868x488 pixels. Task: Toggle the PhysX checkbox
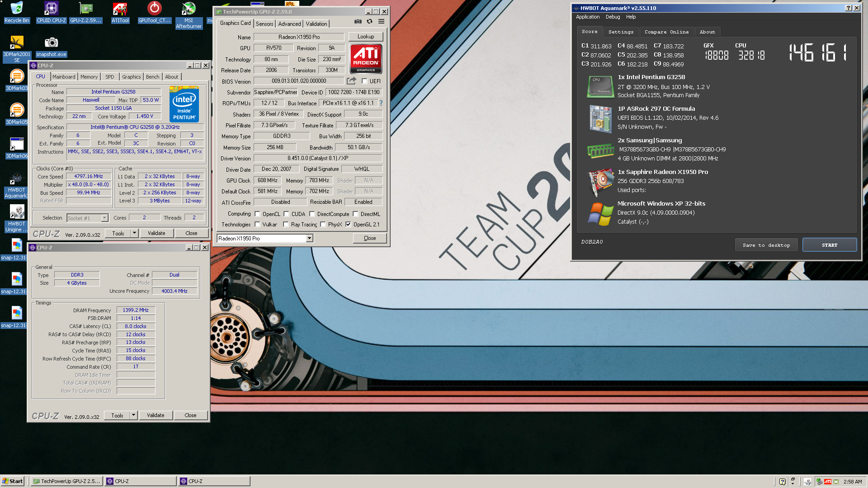(323, 225)
